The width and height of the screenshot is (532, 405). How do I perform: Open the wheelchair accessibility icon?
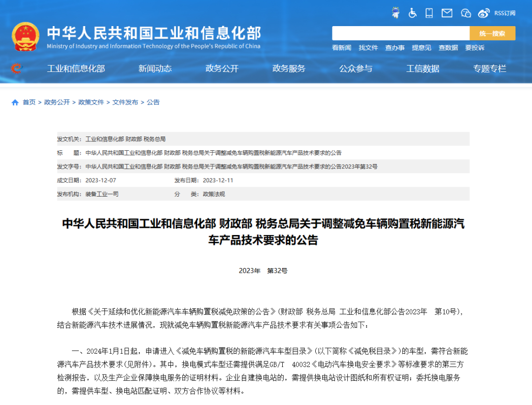(412, 13)
